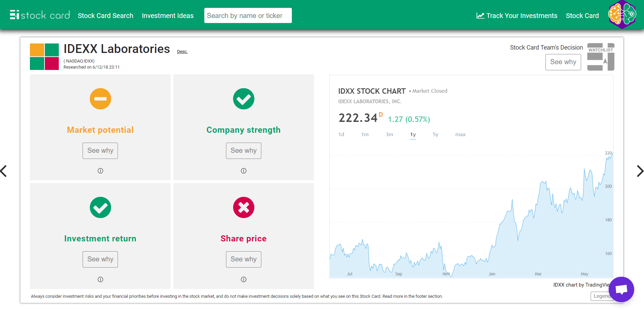The width and height of the screenshot is (644, 310).
Task: Open the Desc. link next to company name
Action: click(182, 52)
